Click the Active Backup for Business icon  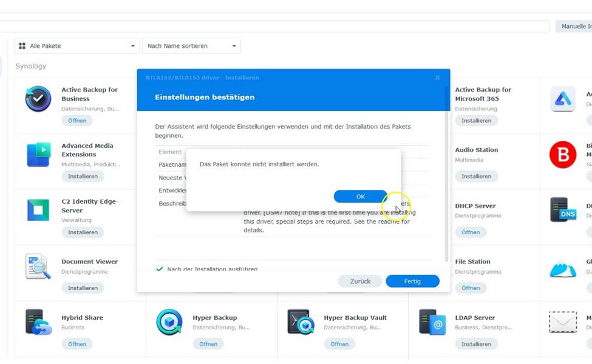38,99
